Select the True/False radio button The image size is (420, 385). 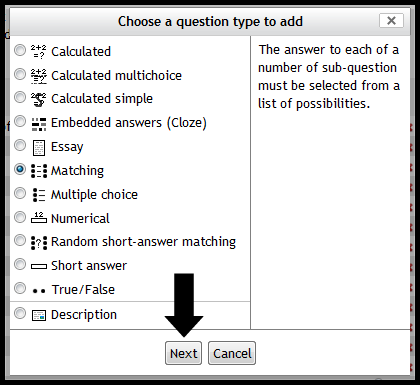[x=20, y=288]
